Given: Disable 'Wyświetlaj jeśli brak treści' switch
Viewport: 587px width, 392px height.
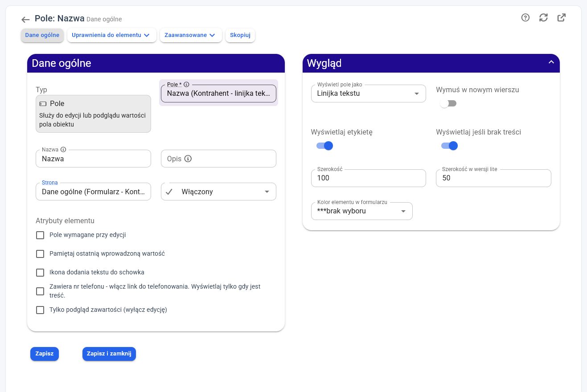Looking at the screenshot, I should tap(449, 146).
